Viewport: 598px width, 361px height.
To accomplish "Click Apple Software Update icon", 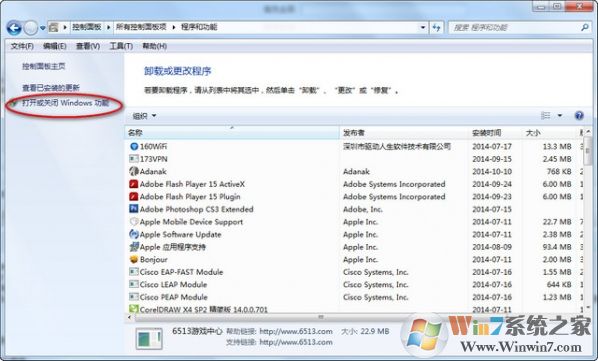I will [x=134, y=234].
